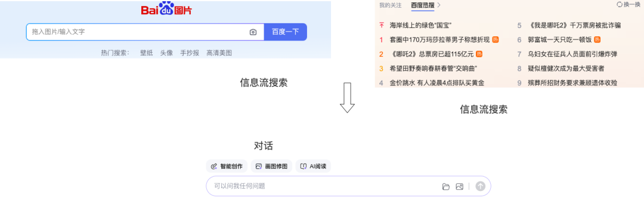Screen dimensions: 644x219
Task: Click the 头像 hot search link
Action: click(166, 53)
